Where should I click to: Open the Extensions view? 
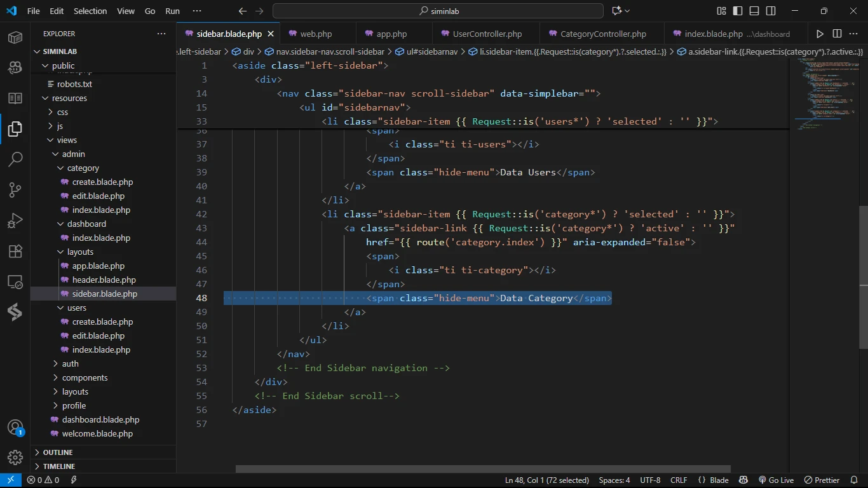point(15,251)
